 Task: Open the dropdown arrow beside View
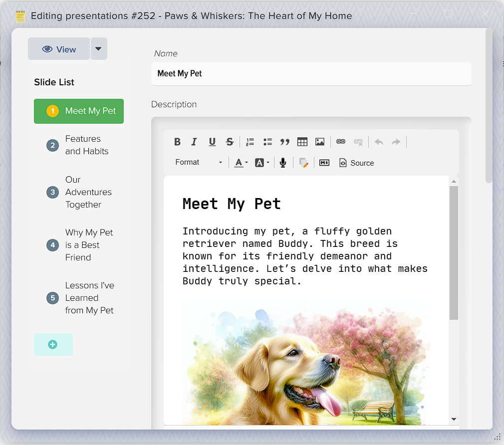tap(99, 49)
